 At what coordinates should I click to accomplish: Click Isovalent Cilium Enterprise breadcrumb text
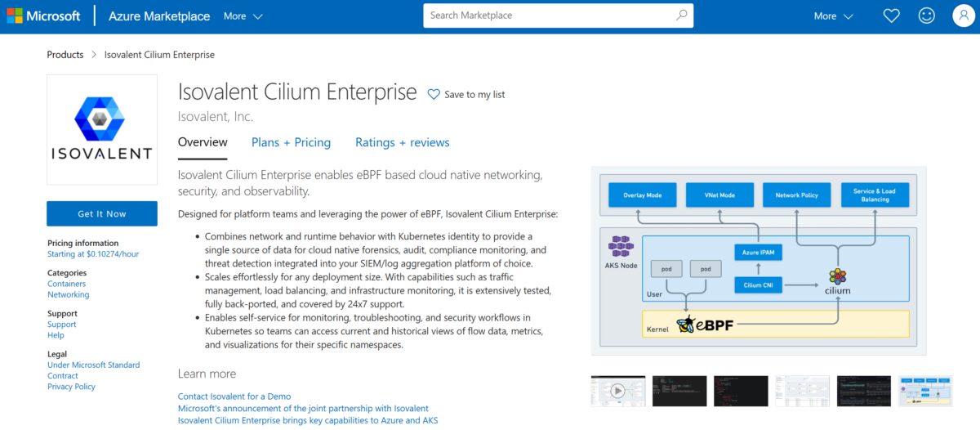[159, 55]
